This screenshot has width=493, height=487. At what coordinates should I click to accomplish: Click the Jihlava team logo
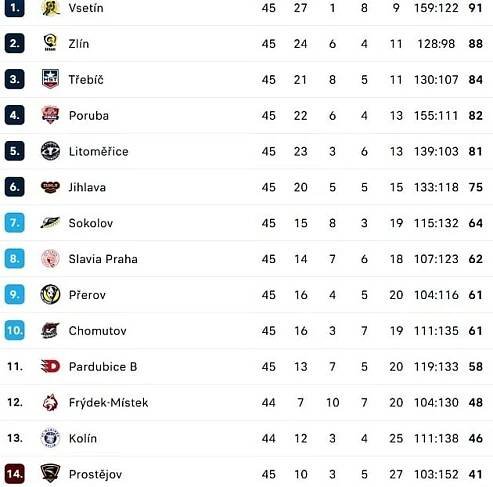(x=50, y=187)
